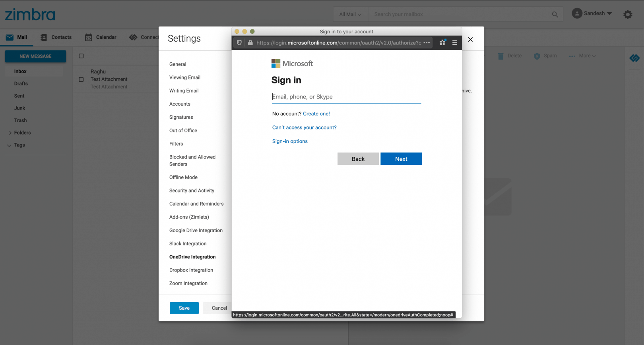Open Blocked and Allowed Senders settings
The image size is (644, 345).
click(192, 160)
